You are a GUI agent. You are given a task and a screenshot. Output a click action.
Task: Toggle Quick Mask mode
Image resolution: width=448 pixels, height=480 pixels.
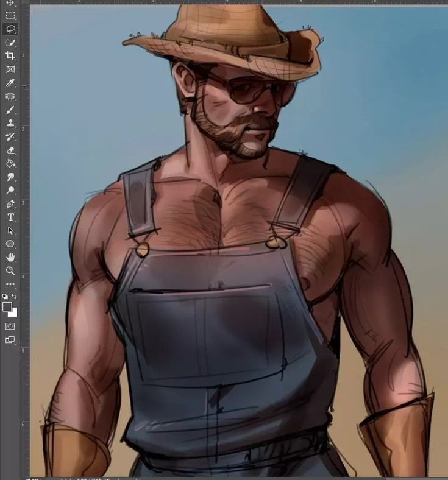point(10,326)
